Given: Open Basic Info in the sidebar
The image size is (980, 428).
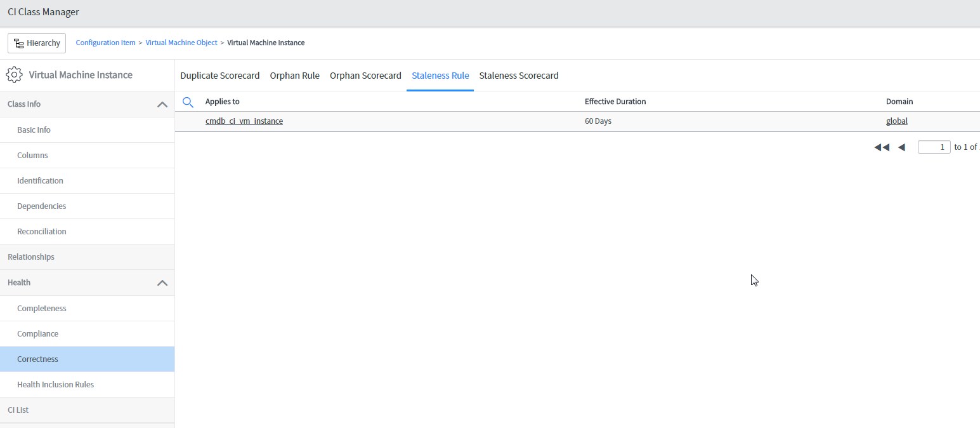Looking at the screenshot, I should tap(34, 130).
